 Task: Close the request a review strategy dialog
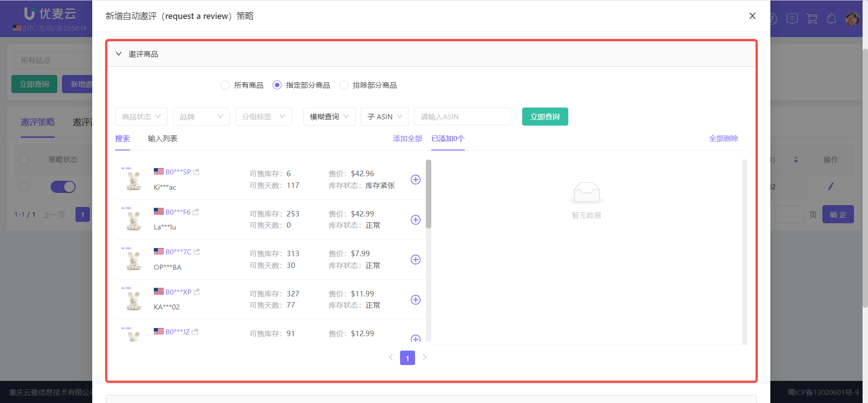point(752,16)
